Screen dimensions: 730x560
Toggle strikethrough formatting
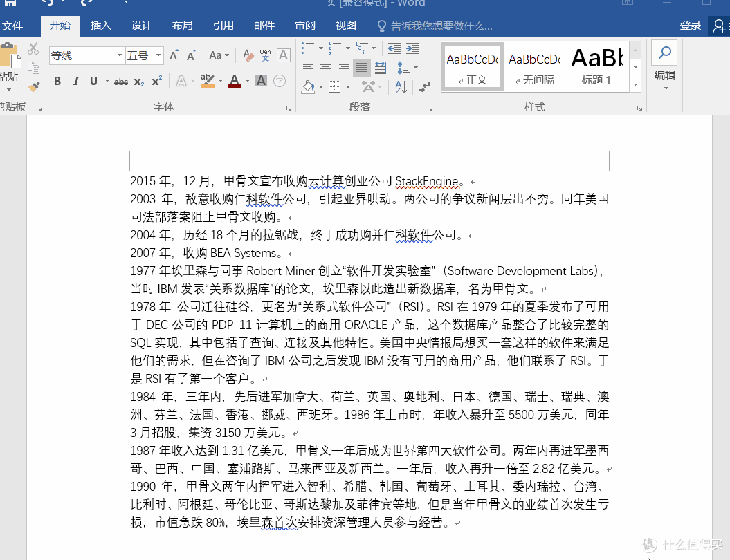pos(121,82)
